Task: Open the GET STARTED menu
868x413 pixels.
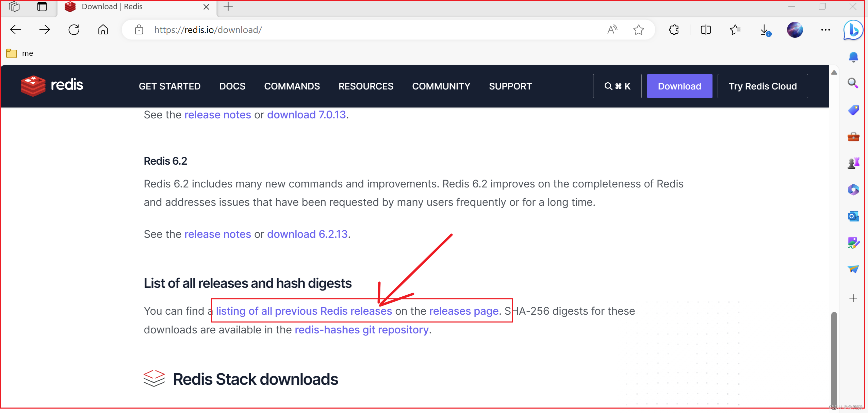Action: coord(169,86)
